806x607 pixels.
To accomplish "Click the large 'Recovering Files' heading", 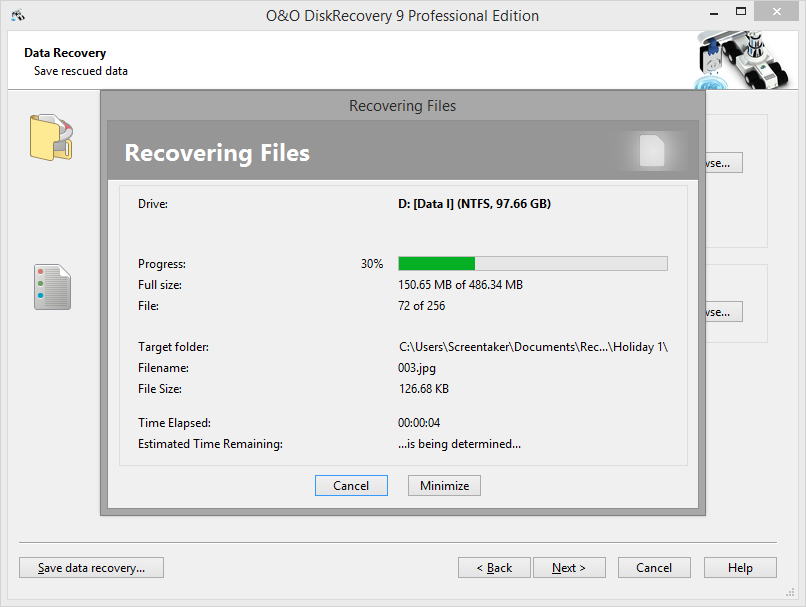I will click(x=217, y=153).
